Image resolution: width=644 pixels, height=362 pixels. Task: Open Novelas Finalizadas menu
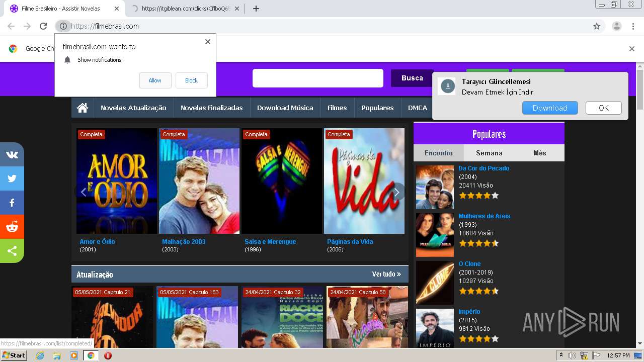click(211, 108)
